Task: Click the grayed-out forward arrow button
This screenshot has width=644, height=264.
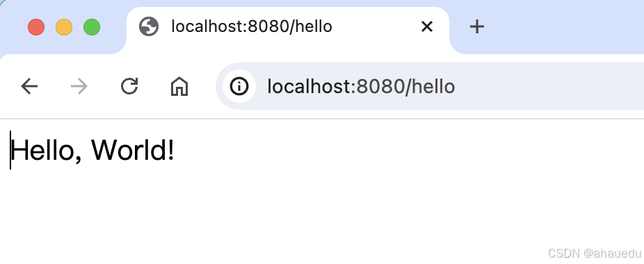Action: coord(79,86)
